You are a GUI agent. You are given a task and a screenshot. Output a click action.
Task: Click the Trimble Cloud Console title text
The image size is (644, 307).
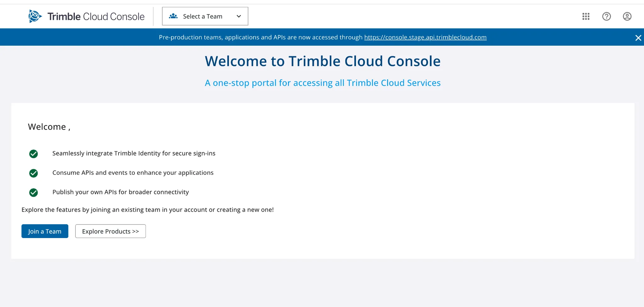click(x=96, y=16)
